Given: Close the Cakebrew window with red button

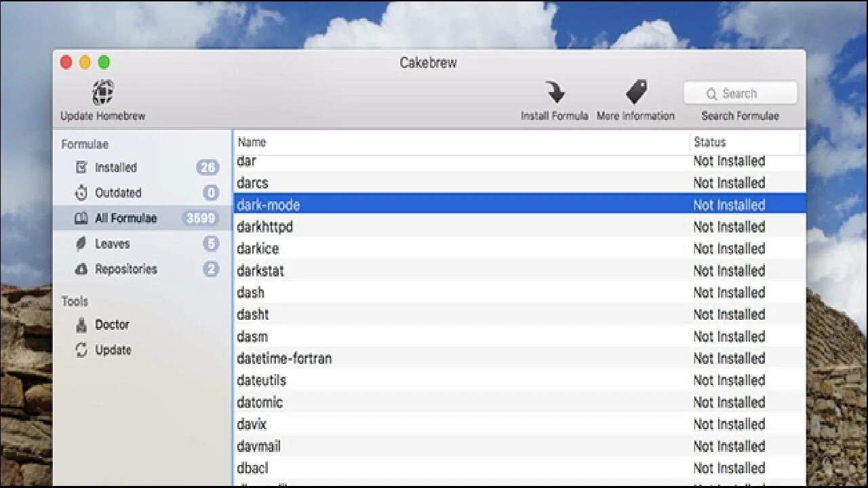Looking at the screenshot, I should point(66,62).
